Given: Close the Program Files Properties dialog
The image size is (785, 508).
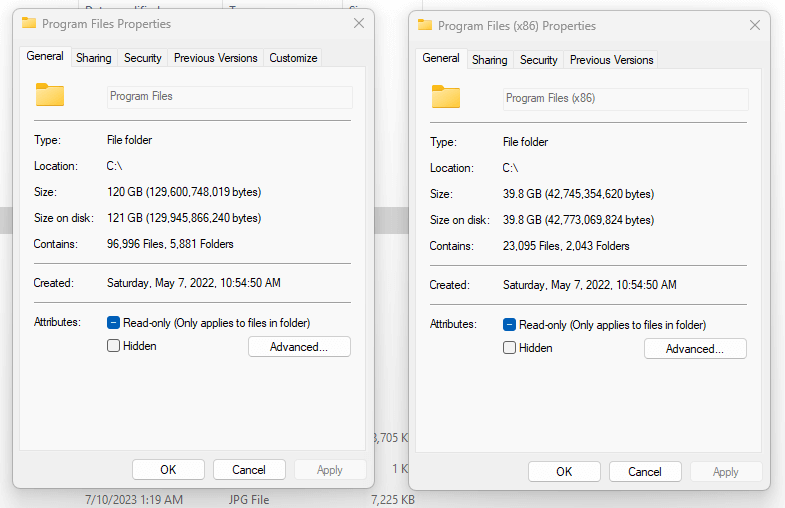Looking at the screenshot, I should pos(359,23).
